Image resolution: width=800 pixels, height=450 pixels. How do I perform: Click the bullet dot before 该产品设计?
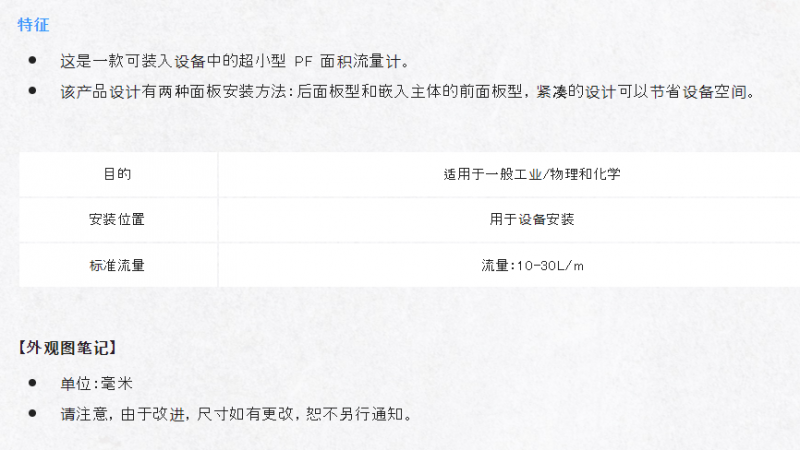click(x=33, y=91)
